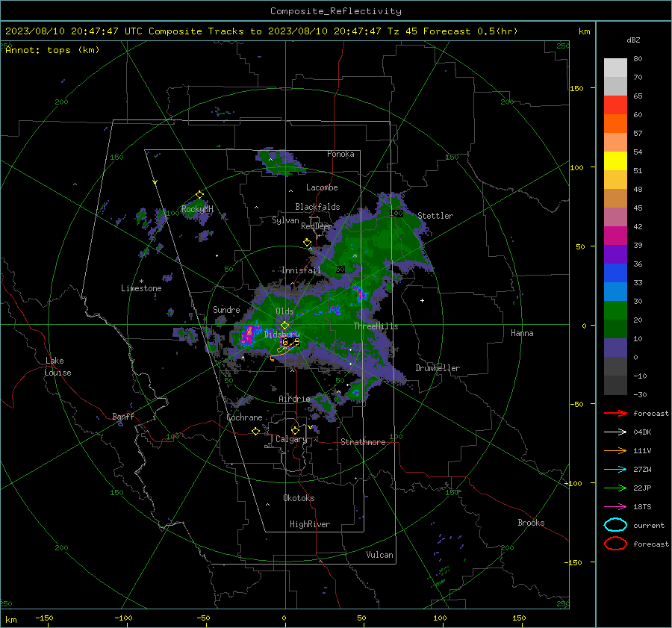
Task: Click the Drumheller city label
Action: [x=438, y=368]
